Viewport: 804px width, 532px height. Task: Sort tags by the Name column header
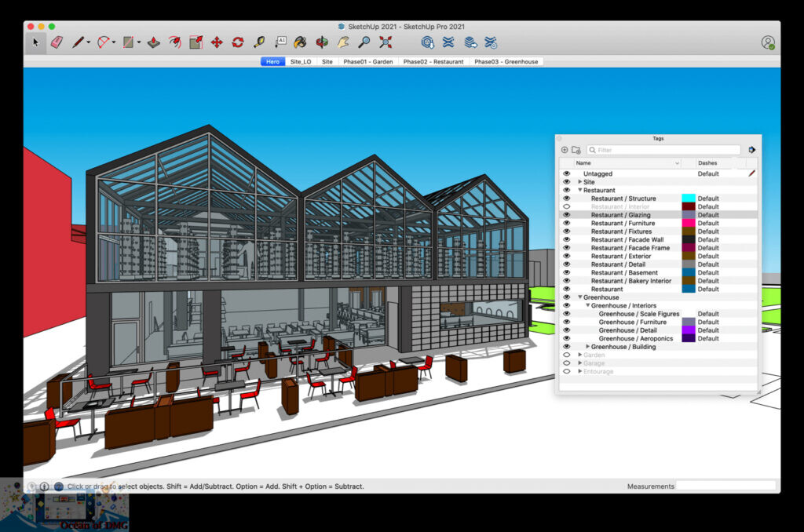pos(627,163)
